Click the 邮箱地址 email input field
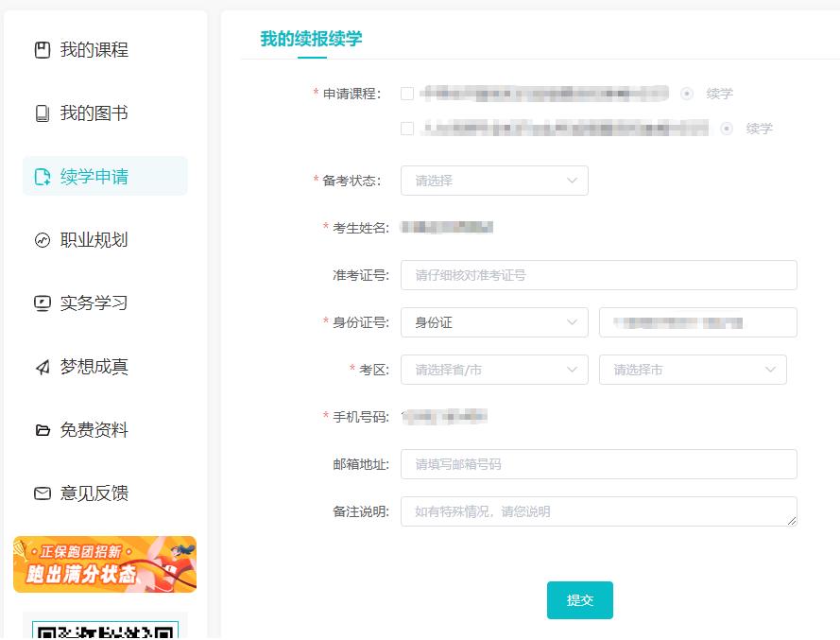The image size is (840, 640). tap(598, 464)
